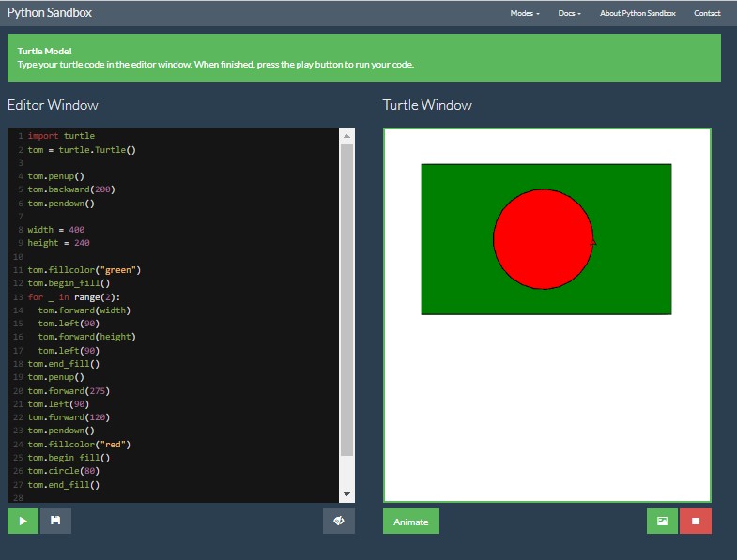737x560 pixels.
Task: Click the line 'tom.pendown()' on line 6
Action: [x=61, y=204]
